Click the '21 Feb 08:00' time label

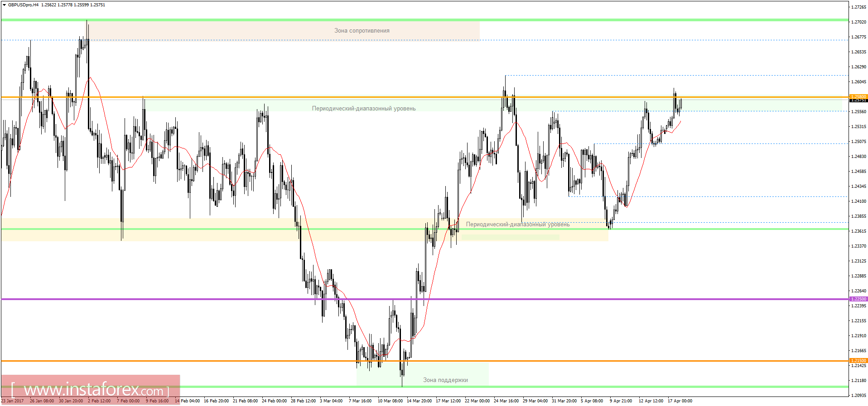(x=245, y=401)
